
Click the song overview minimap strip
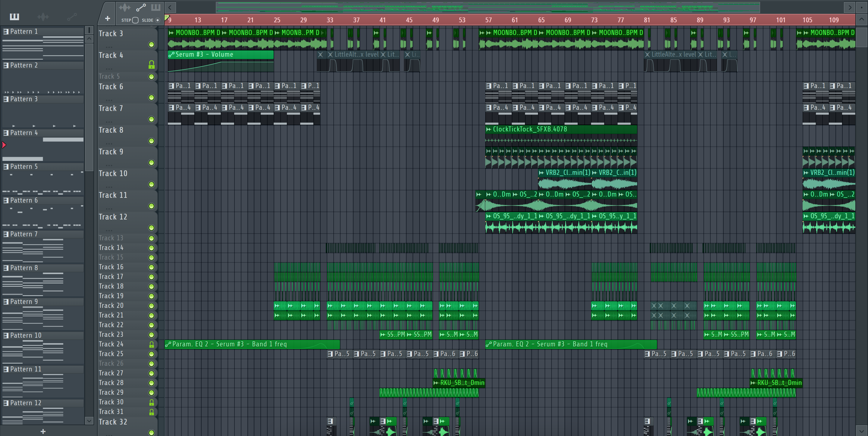click(488, 7)
